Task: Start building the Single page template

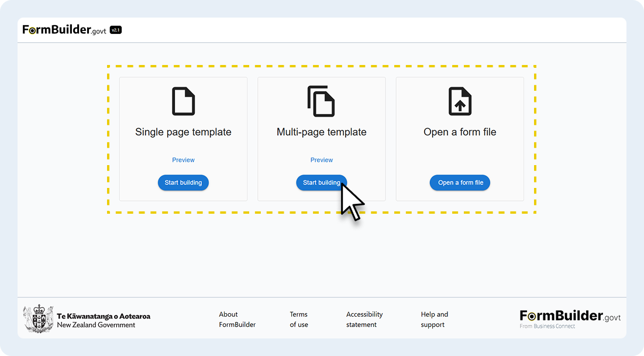Action: pos(183,183)
